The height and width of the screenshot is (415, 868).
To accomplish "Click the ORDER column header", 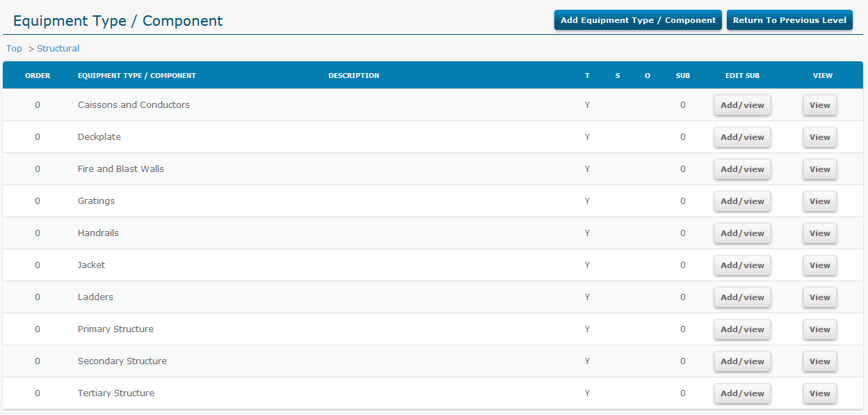I will click(x=38, y=75).
